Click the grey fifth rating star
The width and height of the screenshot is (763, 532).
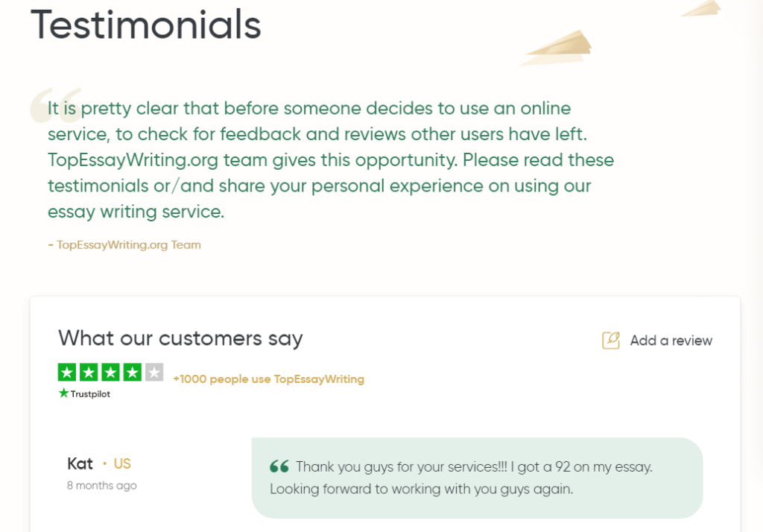tap(154, 373)
